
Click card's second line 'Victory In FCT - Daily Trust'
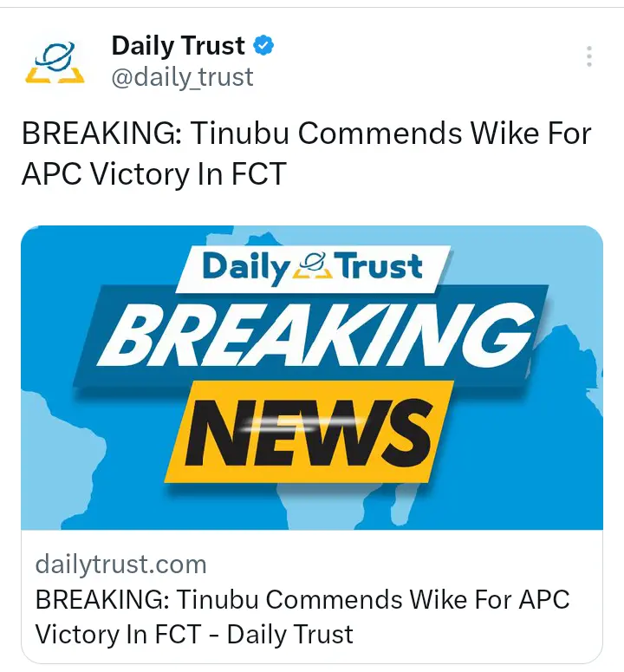(194, 635)
